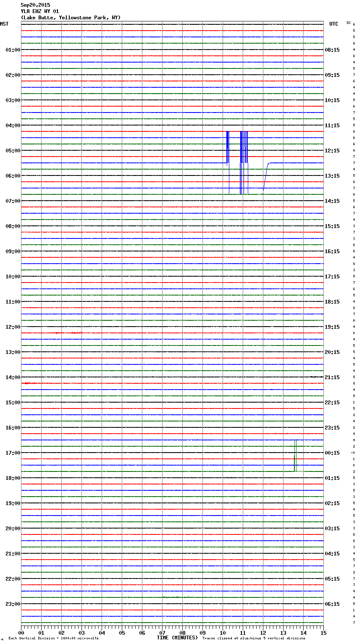Click 'Each Vertical Division = 1600.00 microvolts' note

point(53,639)
